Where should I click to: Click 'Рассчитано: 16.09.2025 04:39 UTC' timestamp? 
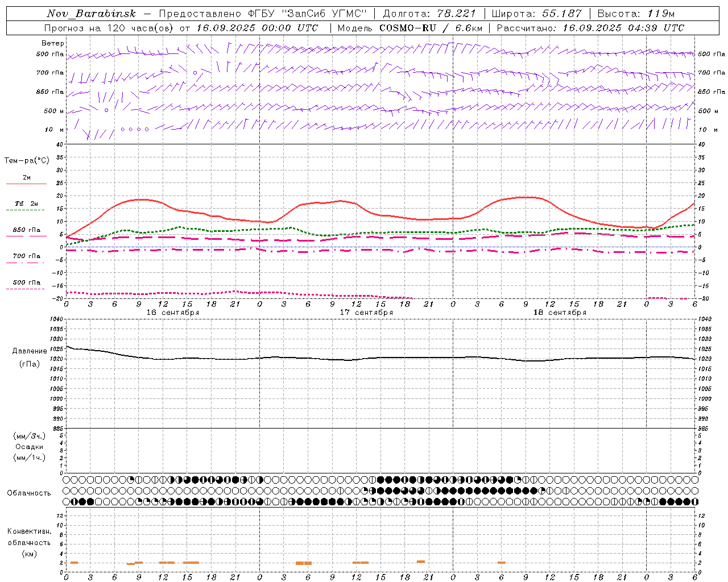click(x=590, y=28)
